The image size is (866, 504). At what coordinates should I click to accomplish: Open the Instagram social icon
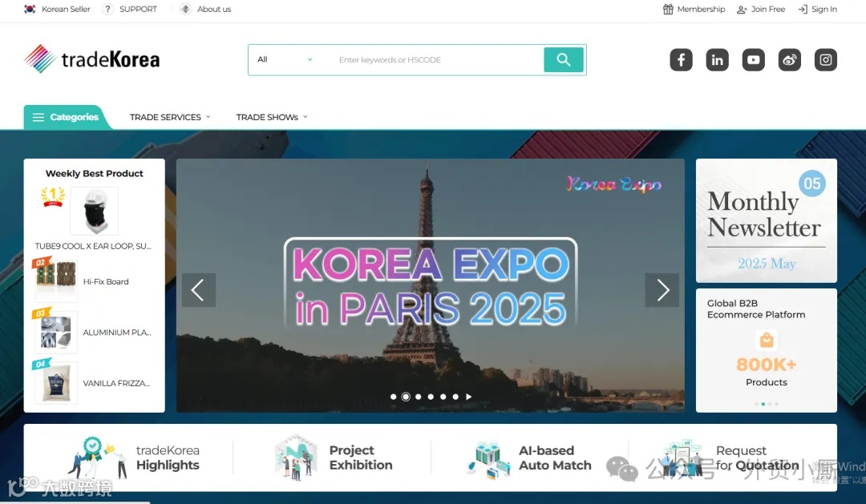826,59
